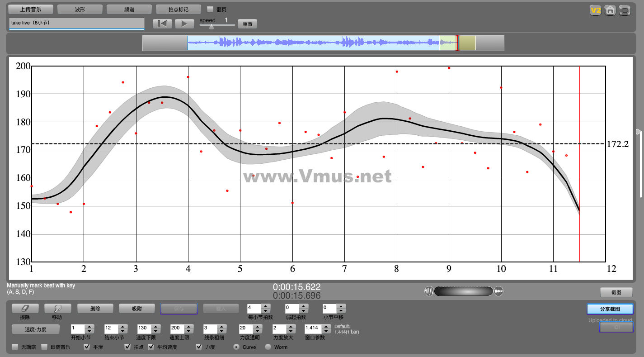Viewport: 644px width, 357px height.
Task: Click the 结束小节 field showing 12
Action: 111,328
